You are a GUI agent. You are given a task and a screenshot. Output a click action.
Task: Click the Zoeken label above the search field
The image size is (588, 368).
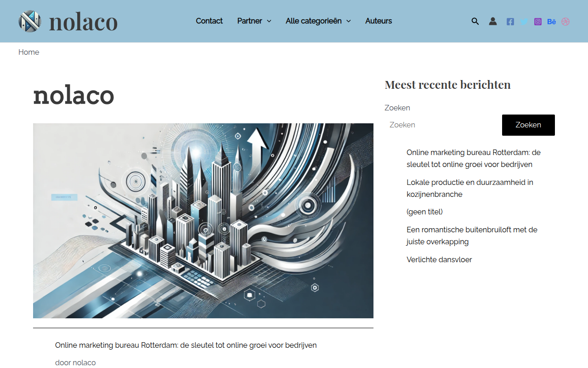coord(397,108)
